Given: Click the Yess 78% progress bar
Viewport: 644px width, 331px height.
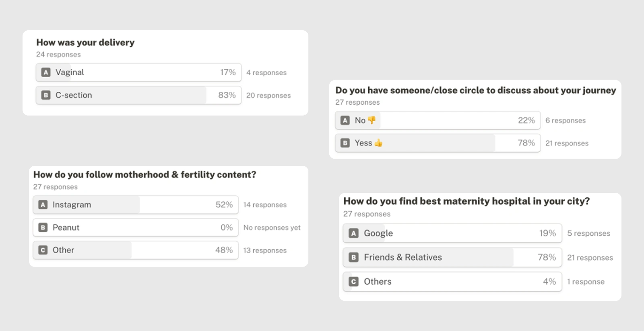Looking at the screenshot, I should coord(438,143).
